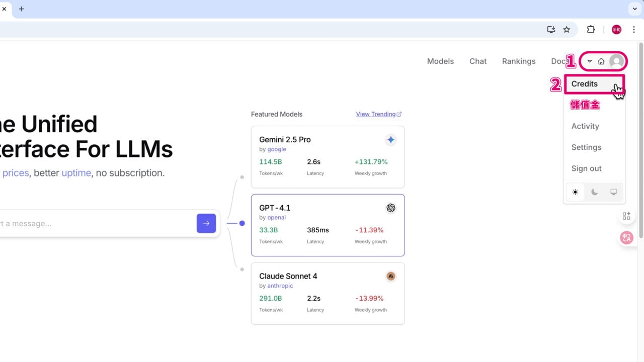Click the Anthropic logo on Claude Sonnet 4

(x=391, y=277)
